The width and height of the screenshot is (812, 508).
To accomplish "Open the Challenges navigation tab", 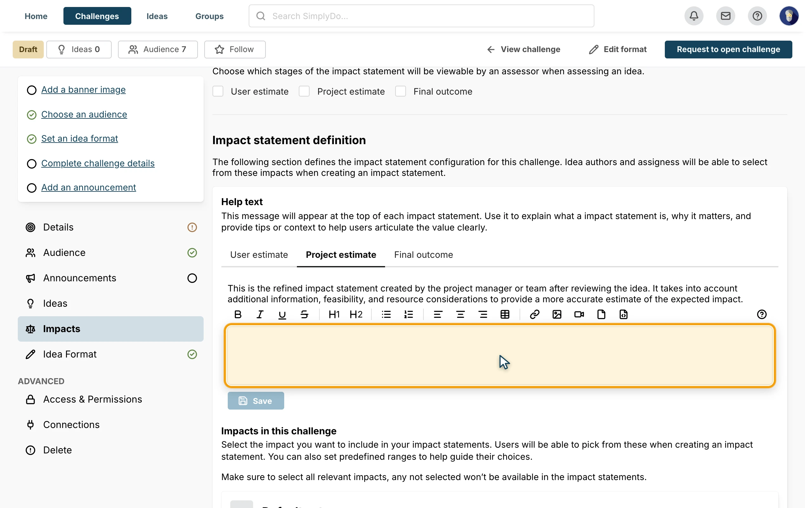I will (97, 16).
